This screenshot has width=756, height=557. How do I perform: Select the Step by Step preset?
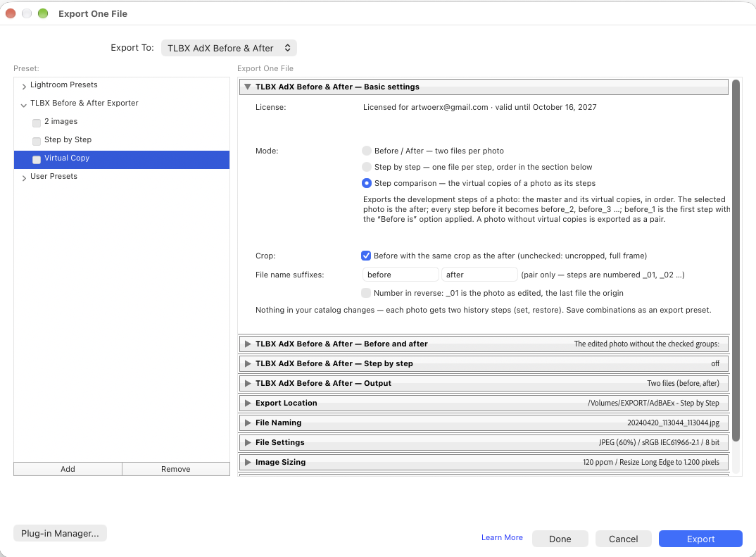coord(68,140)
